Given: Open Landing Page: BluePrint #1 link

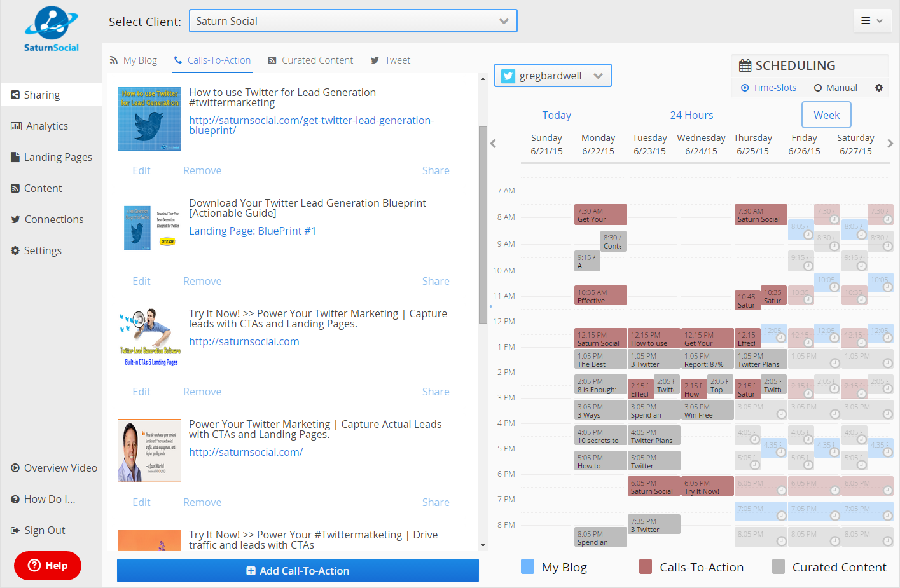Looking at the screenshot, I should (x=253, y=231).
